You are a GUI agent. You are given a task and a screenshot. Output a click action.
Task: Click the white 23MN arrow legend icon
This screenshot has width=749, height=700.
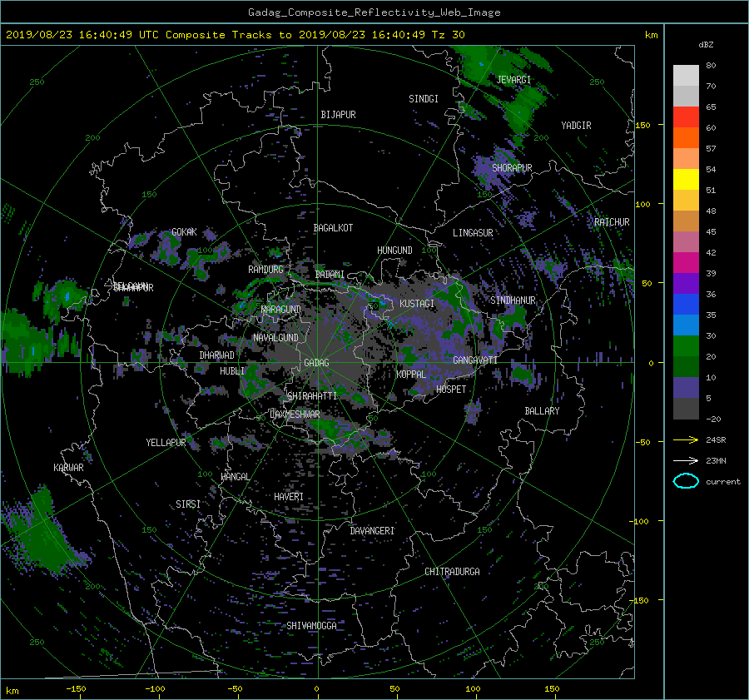686,460
